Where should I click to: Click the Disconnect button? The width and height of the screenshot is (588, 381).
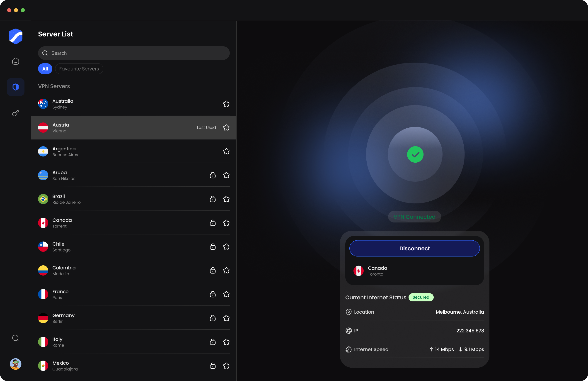[414, 248]
